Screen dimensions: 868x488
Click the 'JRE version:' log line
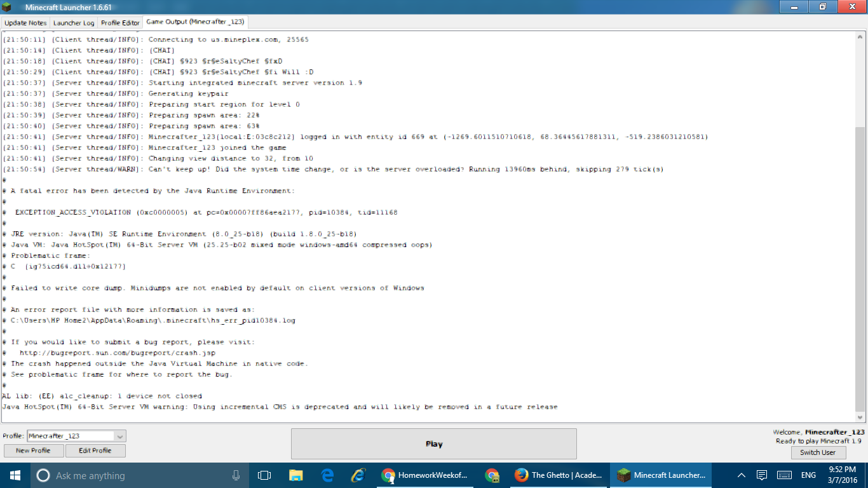(x=180, y=234)
